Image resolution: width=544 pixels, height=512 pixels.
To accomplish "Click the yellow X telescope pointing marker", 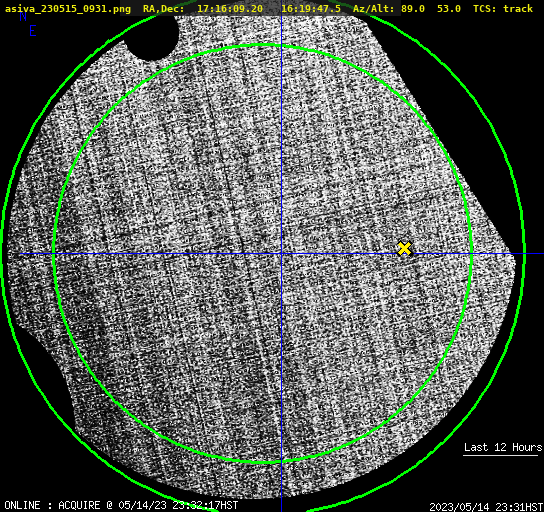I will [x=405, y=248].
